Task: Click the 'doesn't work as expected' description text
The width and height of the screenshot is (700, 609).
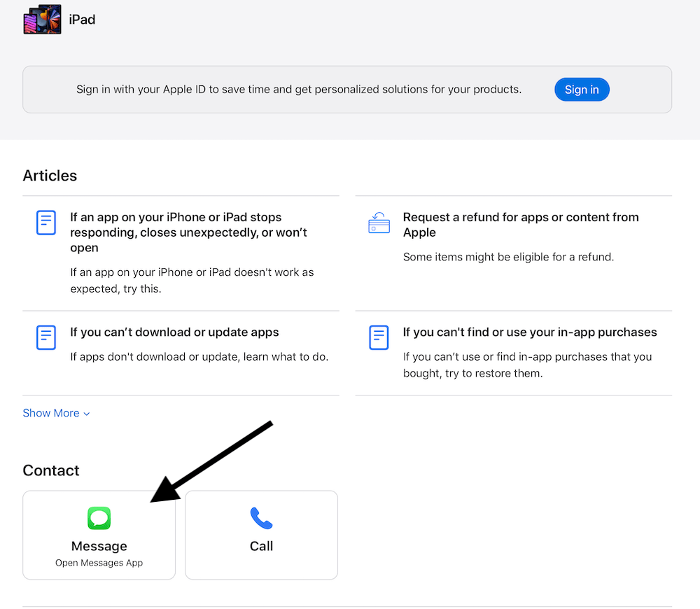Action: click(192, 281)
